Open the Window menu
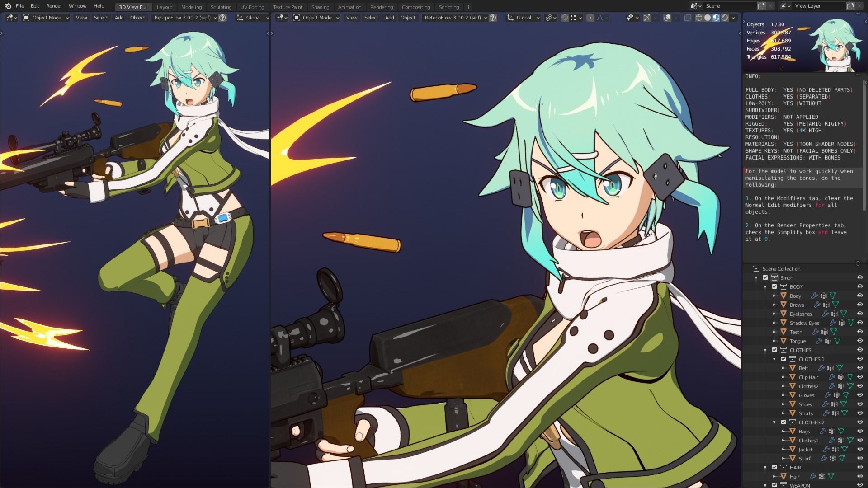Viewport: 868px width, 488px height. [77, 6]
